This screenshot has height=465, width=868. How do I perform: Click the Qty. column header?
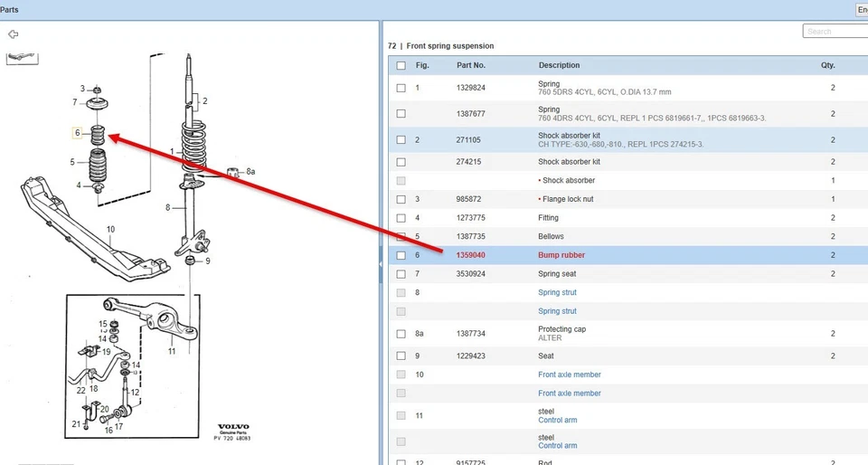[827, 65]
